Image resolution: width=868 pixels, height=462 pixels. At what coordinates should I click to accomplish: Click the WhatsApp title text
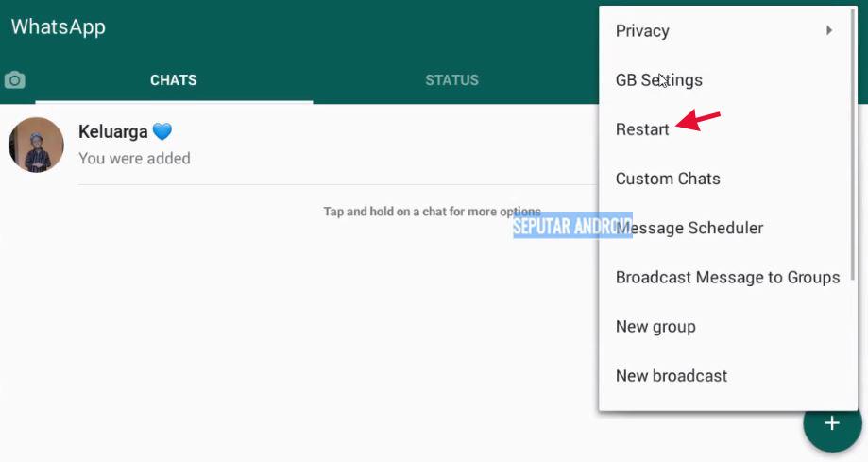tap(59, 27)
